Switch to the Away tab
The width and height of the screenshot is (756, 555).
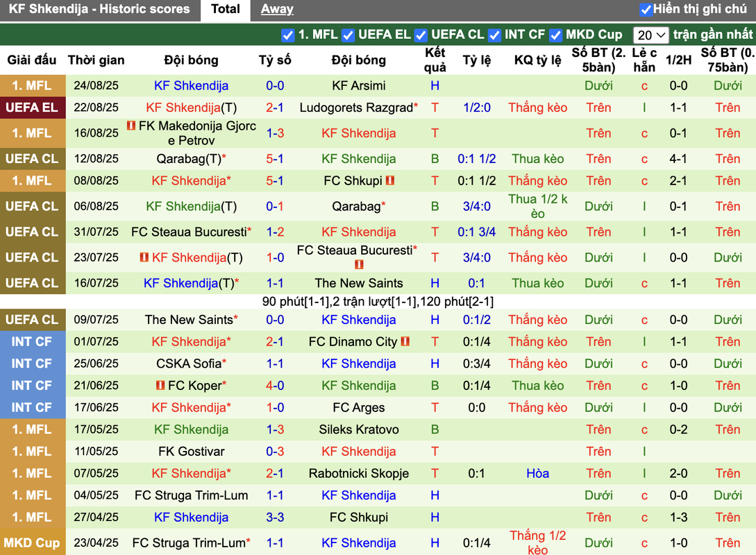(x=277, y=9)
